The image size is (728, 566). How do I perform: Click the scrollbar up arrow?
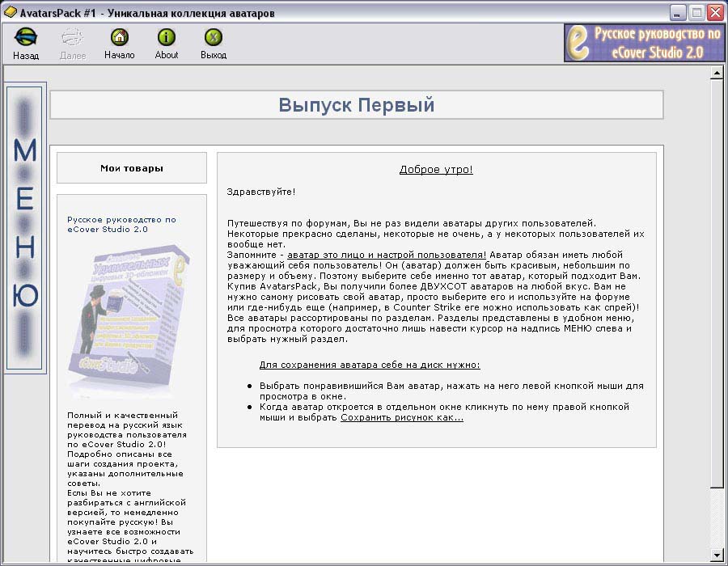pos(717,73)
